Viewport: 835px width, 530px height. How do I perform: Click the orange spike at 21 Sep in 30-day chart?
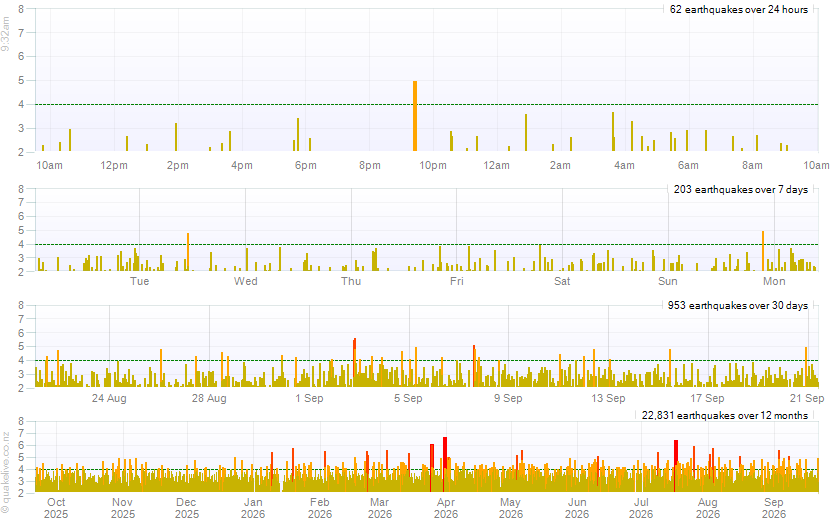806,367
